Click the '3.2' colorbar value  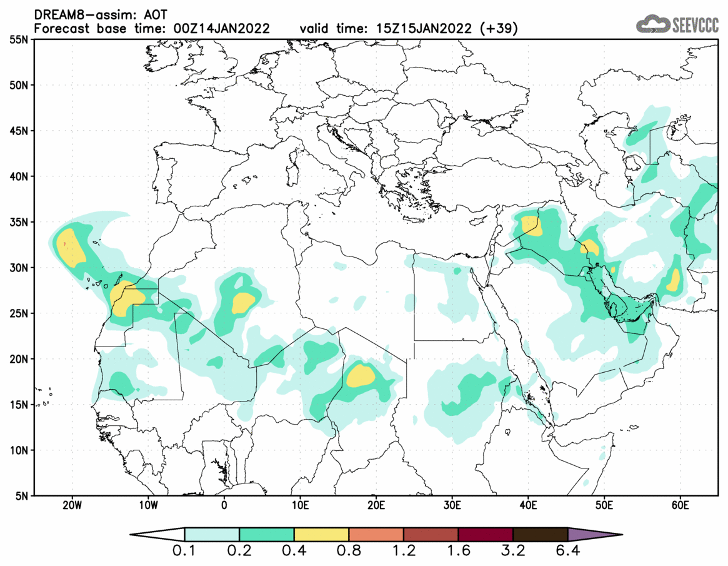click(x=513, y=551)
